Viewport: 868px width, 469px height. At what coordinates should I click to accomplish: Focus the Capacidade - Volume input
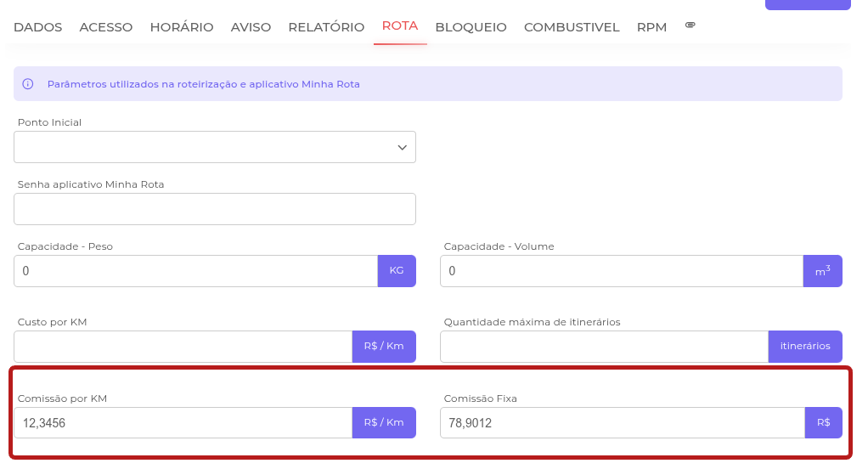(x=622, y=271)
